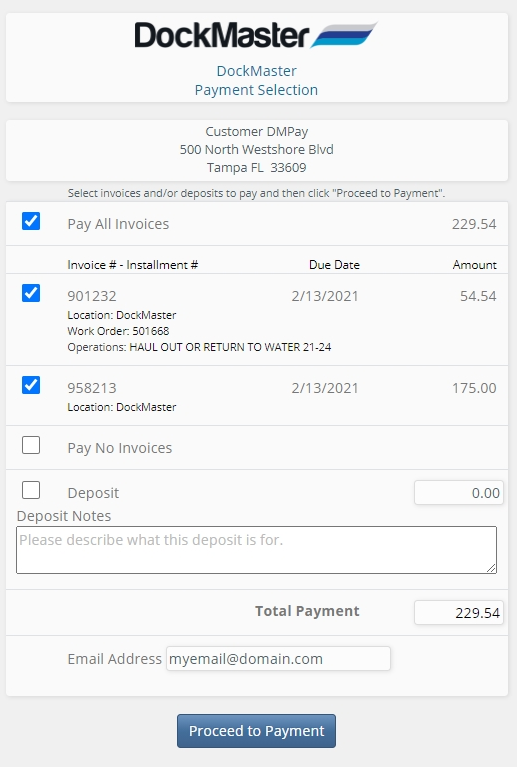Click due date of invoice 901232
Screen dimensions: 517x767
[325, 296]
